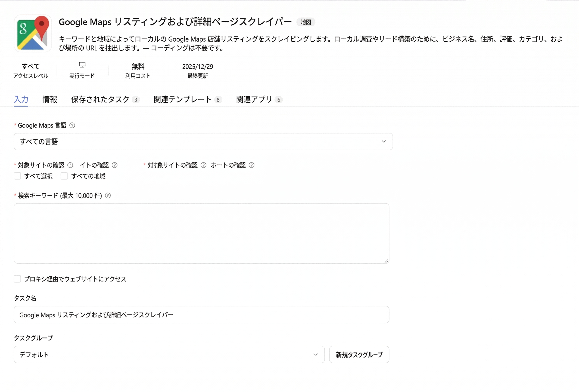Check the すべて選択 checkbox
Image resolution: width=579 pixels, height=392 pixels.
tap(17, 176)
